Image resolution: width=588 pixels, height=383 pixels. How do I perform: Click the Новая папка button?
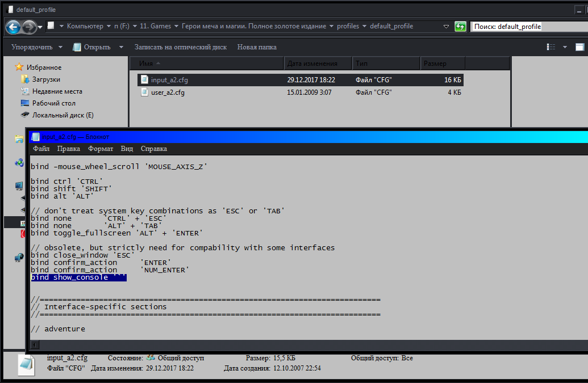[257, 47]
